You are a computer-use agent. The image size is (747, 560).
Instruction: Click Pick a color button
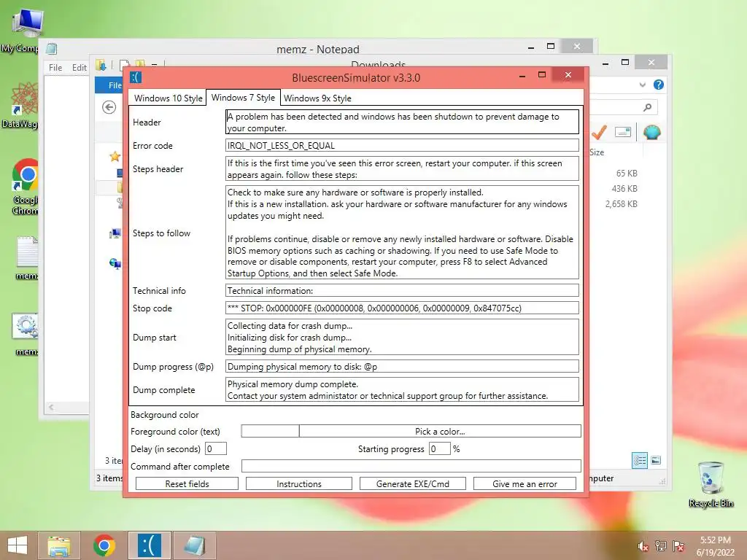(x=440, y=432)
